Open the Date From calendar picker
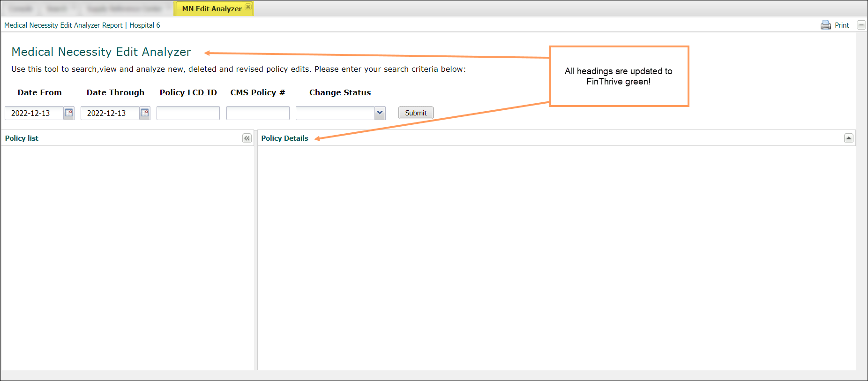The image size is (868, 381). (x=69, y=113)
